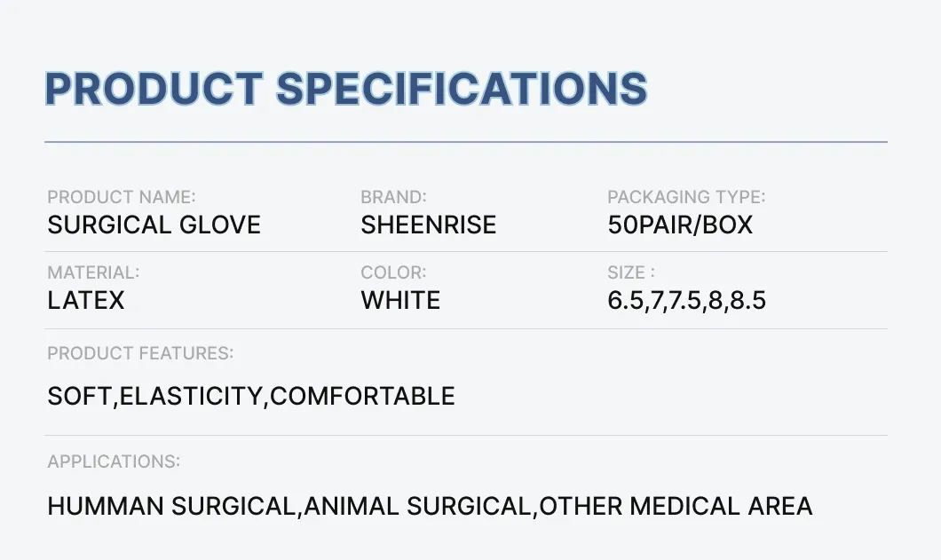Select the 6.5,7,7.5,8,8.5 size list
The image size is (941, 560).
pos(686,300)
